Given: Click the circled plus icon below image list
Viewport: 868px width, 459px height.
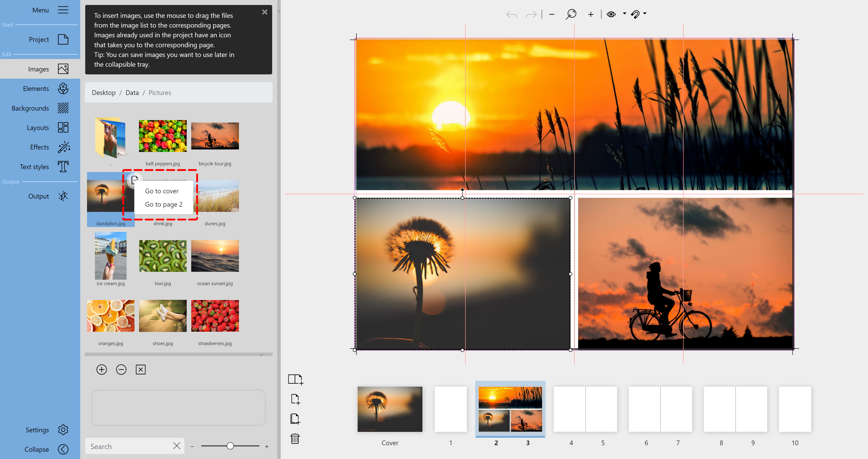Looking at the screenshot, I should 101,369.
